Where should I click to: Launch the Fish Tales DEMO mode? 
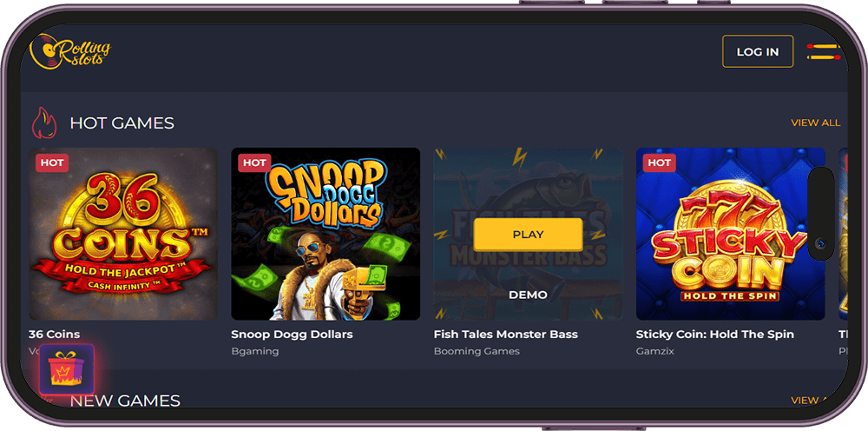click(528, 295)
